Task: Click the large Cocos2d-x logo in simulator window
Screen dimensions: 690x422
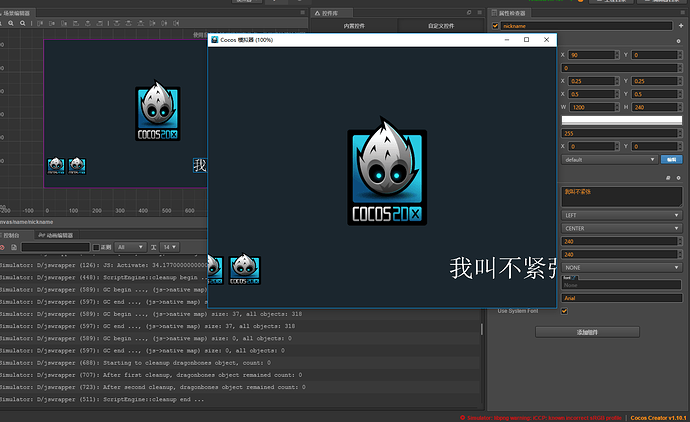Action: click(387, 172)
